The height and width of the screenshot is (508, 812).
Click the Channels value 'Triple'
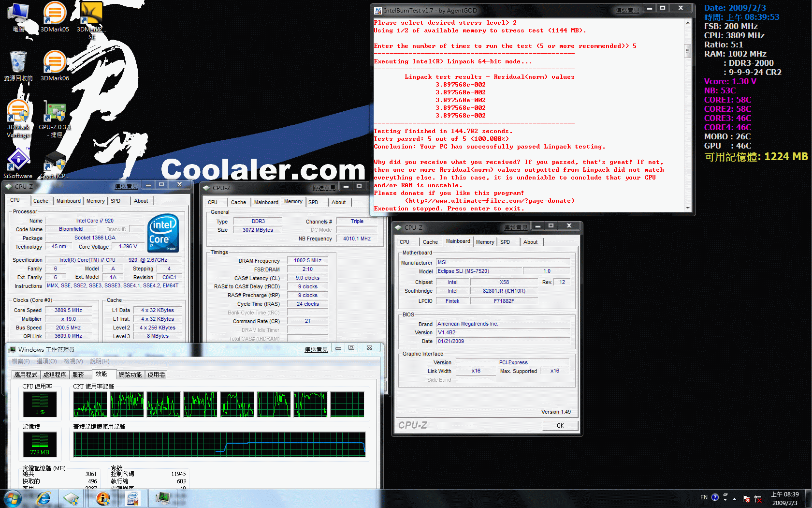tap(357, 221)
